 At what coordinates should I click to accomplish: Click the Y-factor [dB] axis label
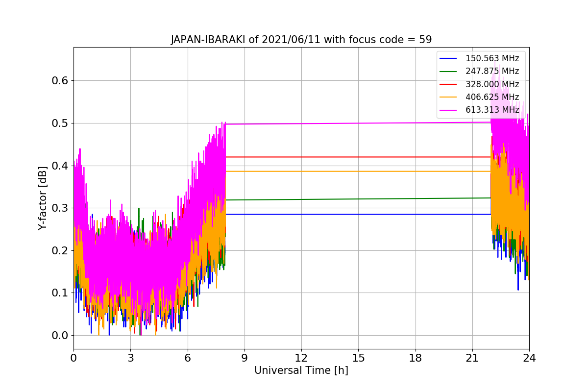pyautogui.click(x=43, y=198)
